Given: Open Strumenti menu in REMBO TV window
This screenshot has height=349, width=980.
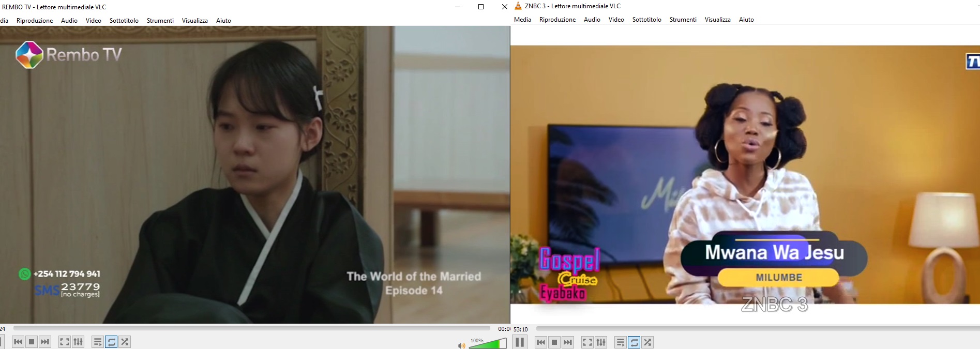Looking at the screenshot, I should [160, 21].
